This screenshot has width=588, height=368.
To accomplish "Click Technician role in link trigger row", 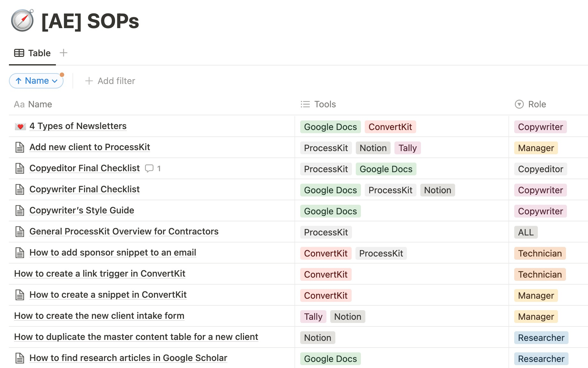I will (x=540, y=274).
